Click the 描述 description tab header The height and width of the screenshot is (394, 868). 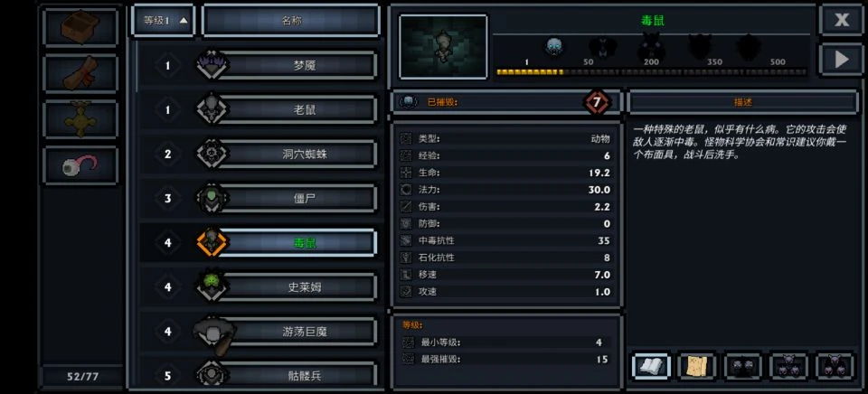coord(743,102)
